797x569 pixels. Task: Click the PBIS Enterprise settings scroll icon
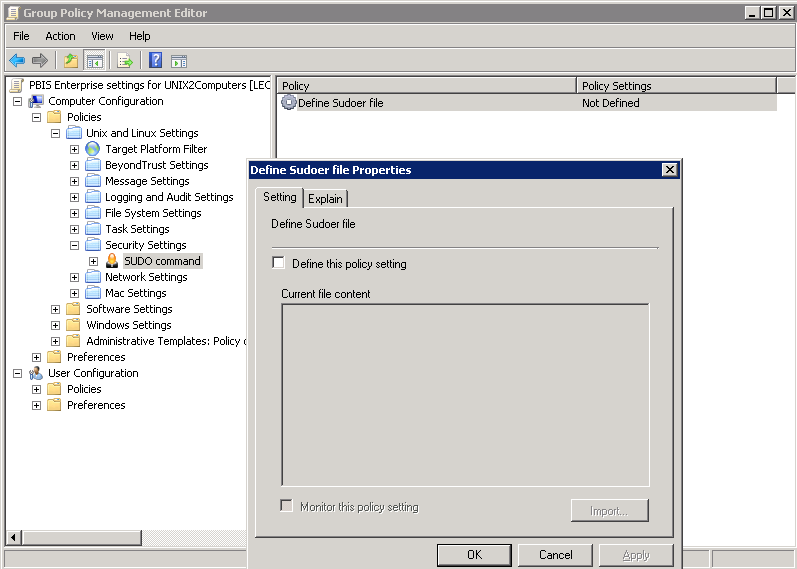coord(17,85)
